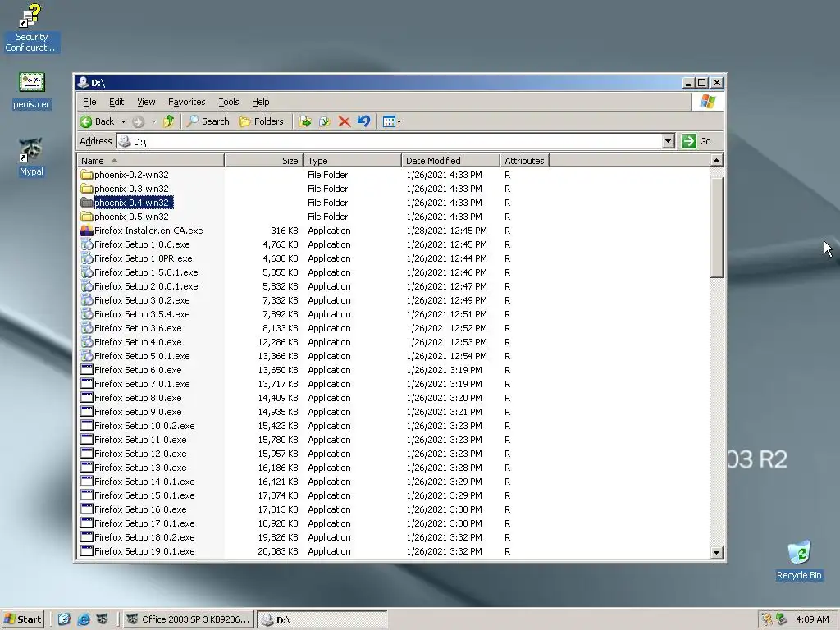Select file Firefox Setup 1.0PR.exe
Screen dimensions: 840x630
(143, 258)
